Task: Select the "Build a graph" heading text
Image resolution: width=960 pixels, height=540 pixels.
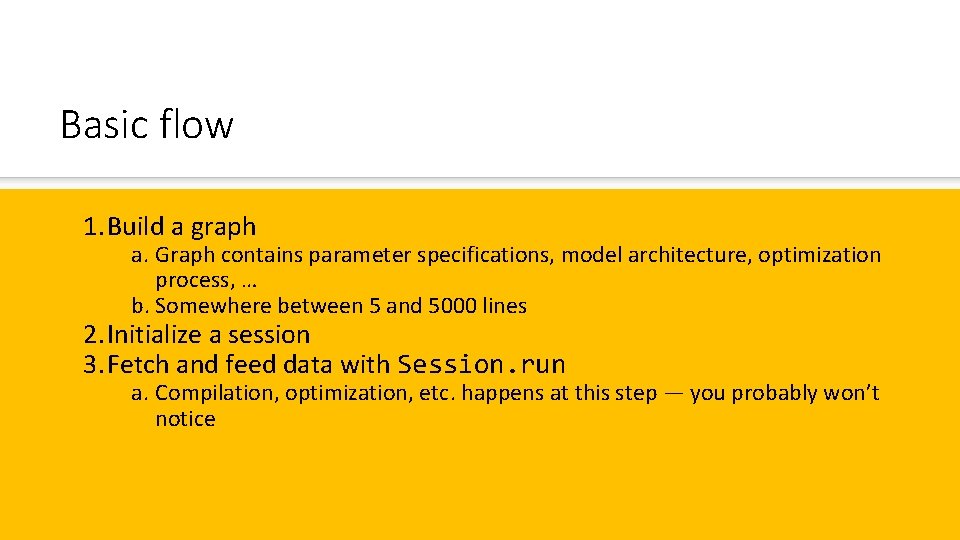Action: tap(182, 227)
